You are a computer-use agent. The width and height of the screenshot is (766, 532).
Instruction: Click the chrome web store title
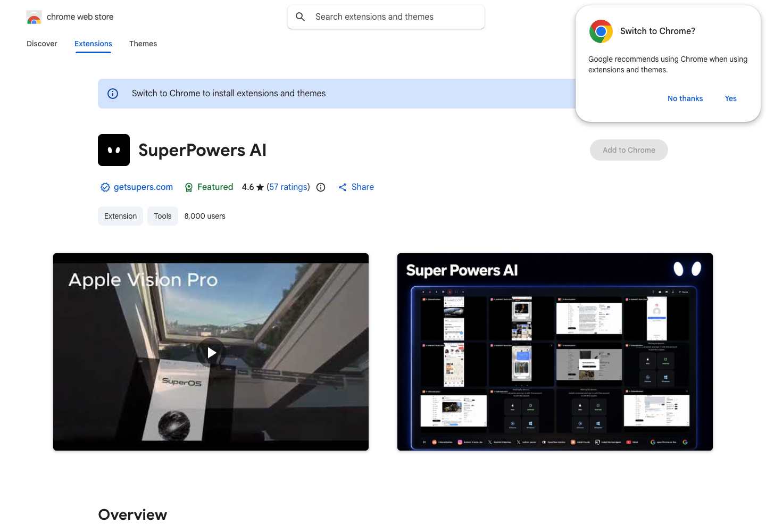click(x=80, y=17)
